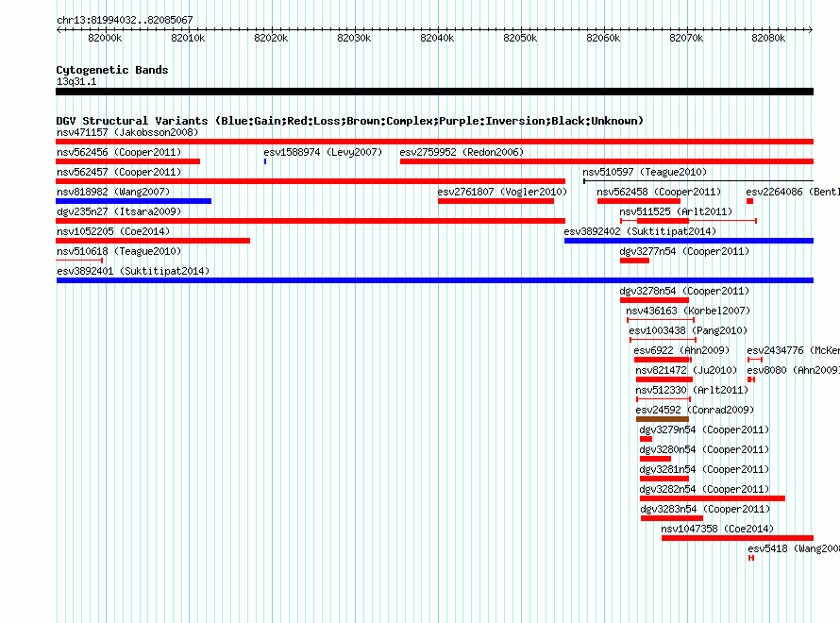Click the red dgv3282n54 loss bar

pos(713,498)
